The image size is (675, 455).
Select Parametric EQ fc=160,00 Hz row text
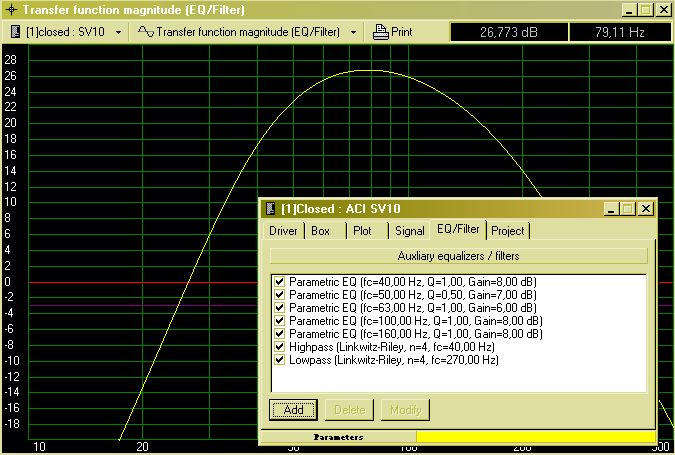(416, 334)
